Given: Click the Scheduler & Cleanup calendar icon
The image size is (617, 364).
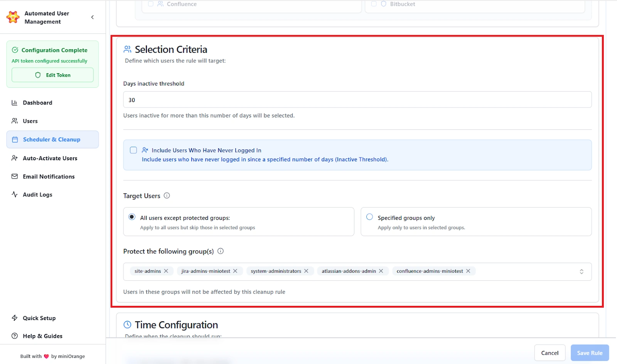Looking at the screenshot, I should click(x=15, y=139).
